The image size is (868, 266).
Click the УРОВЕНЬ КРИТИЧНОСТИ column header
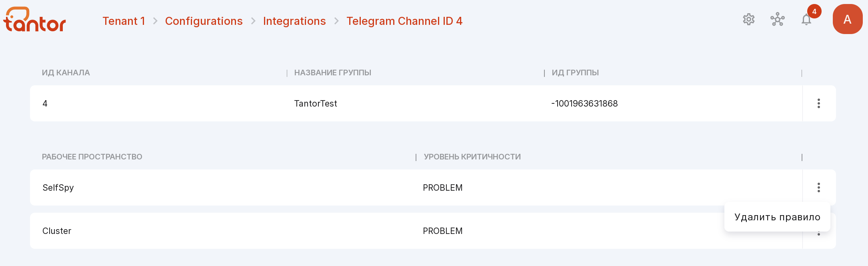[x=472, y=157]
